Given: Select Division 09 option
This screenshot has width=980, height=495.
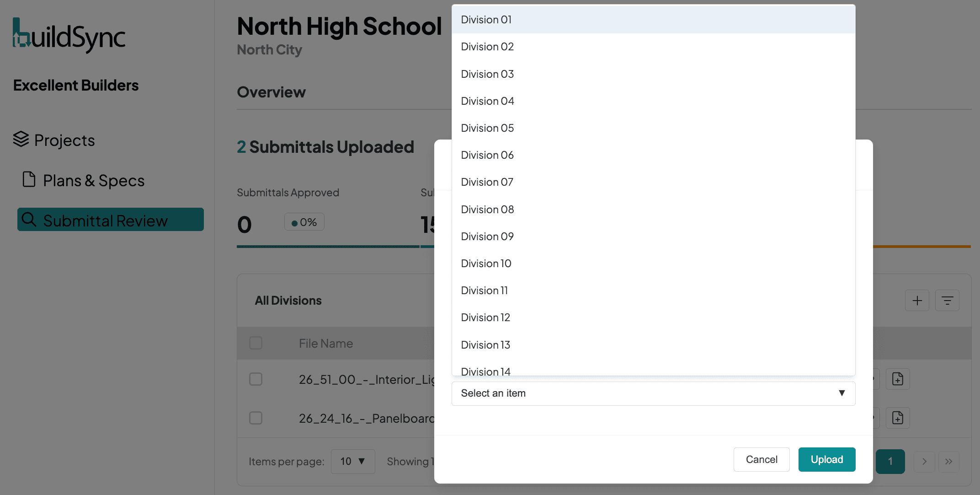Looking at the screenshot, I should [x=487, y=237].
